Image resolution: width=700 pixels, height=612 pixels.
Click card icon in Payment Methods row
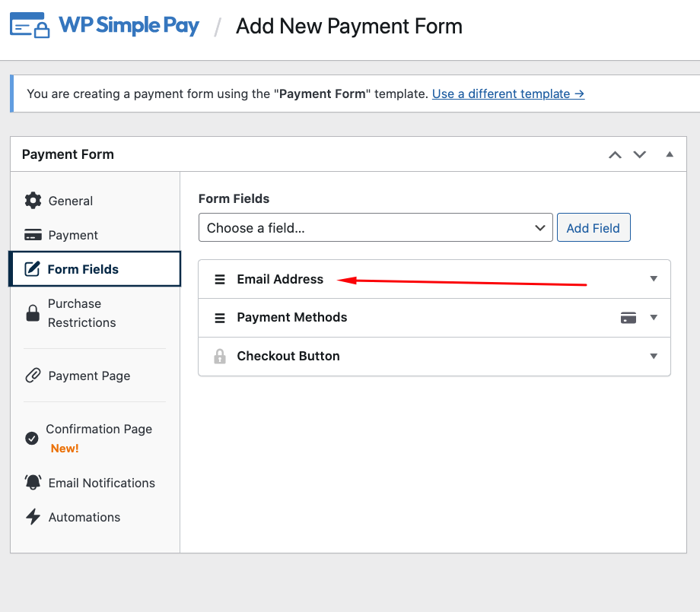[628, 318]
